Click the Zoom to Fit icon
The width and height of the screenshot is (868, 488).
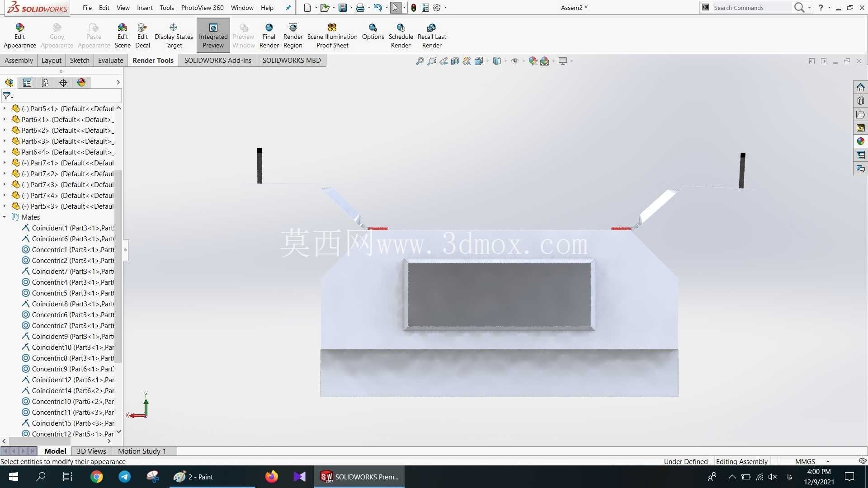420,61
